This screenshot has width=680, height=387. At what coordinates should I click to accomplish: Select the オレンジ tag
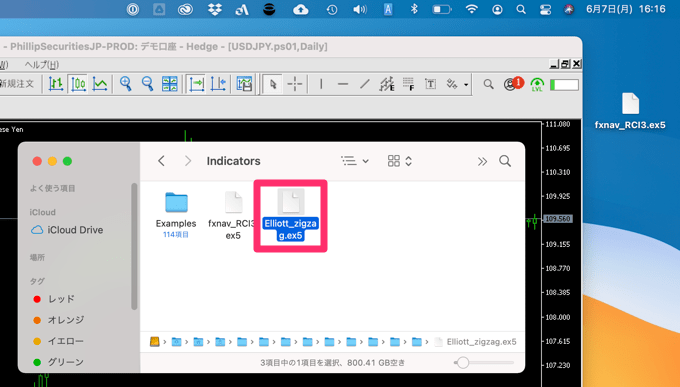59,320
